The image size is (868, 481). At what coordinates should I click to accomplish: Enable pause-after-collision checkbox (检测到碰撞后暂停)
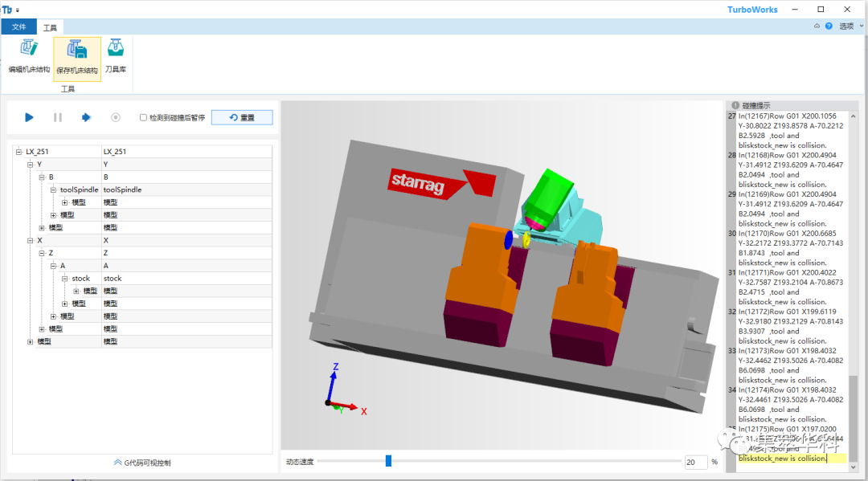click(x=143, y=117)
